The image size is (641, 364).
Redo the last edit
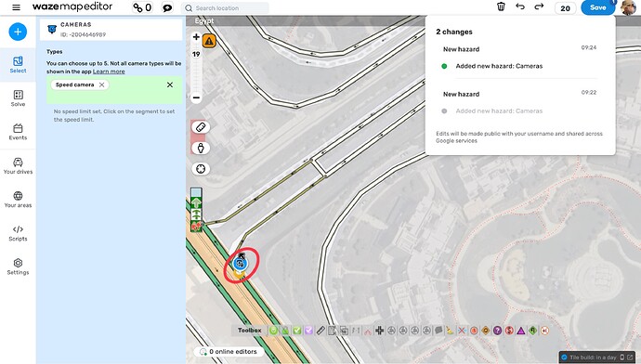539,6
